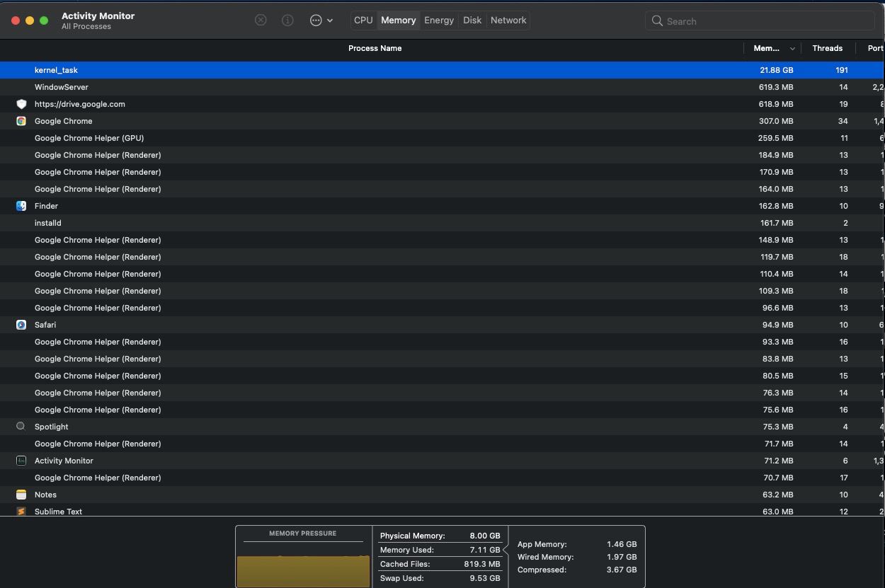Select the Chrome Helper Renderer using 148.9 MB
The image size is (885, 588).
pos(442,240)
